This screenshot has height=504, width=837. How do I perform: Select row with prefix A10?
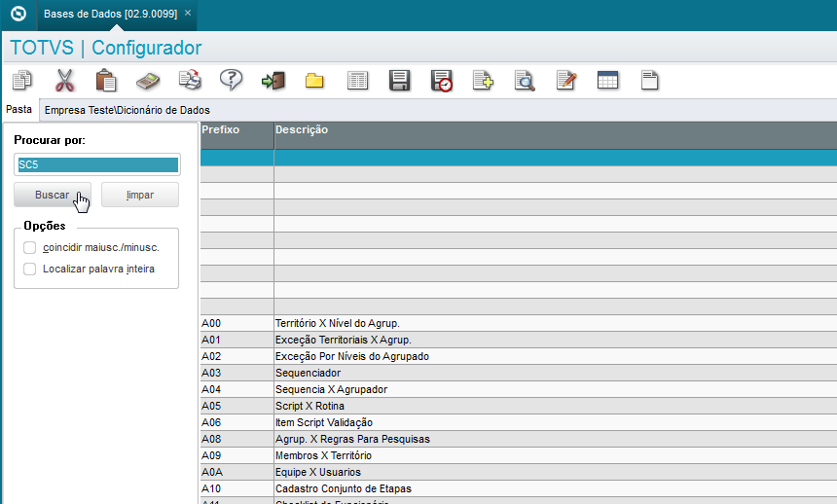(519, 489)
